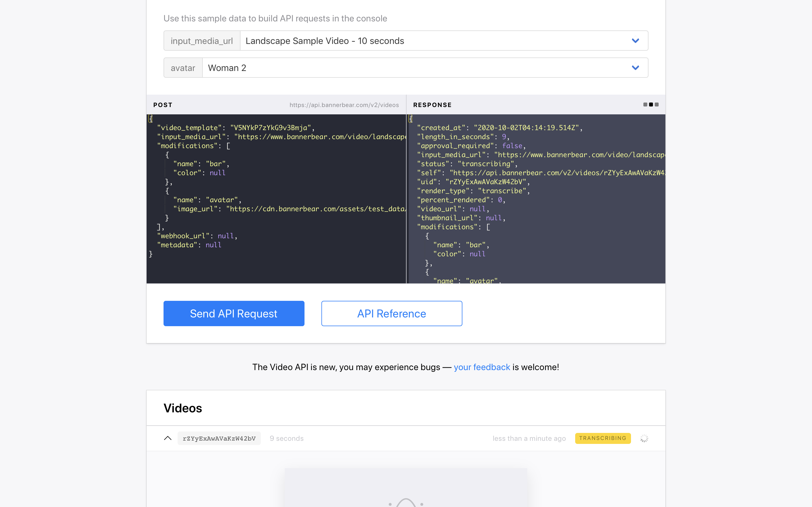Select the middle black square in Response header
The image size is (812, 507).
point(651,104)
